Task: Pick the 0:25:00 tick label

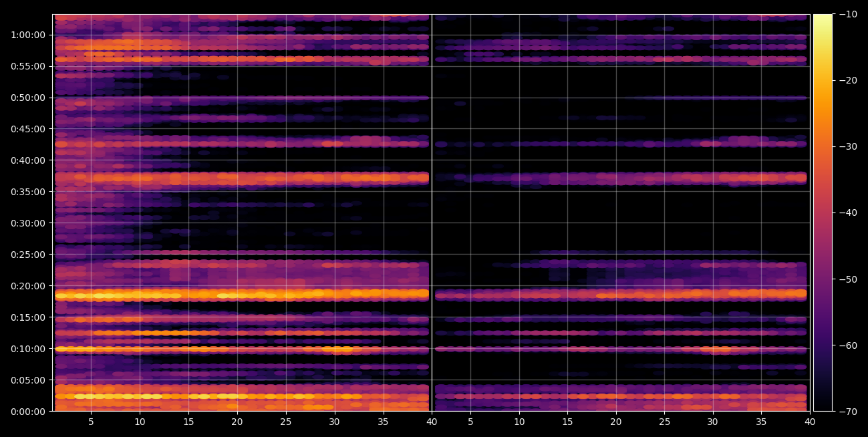Action: (x=27, y=254)
